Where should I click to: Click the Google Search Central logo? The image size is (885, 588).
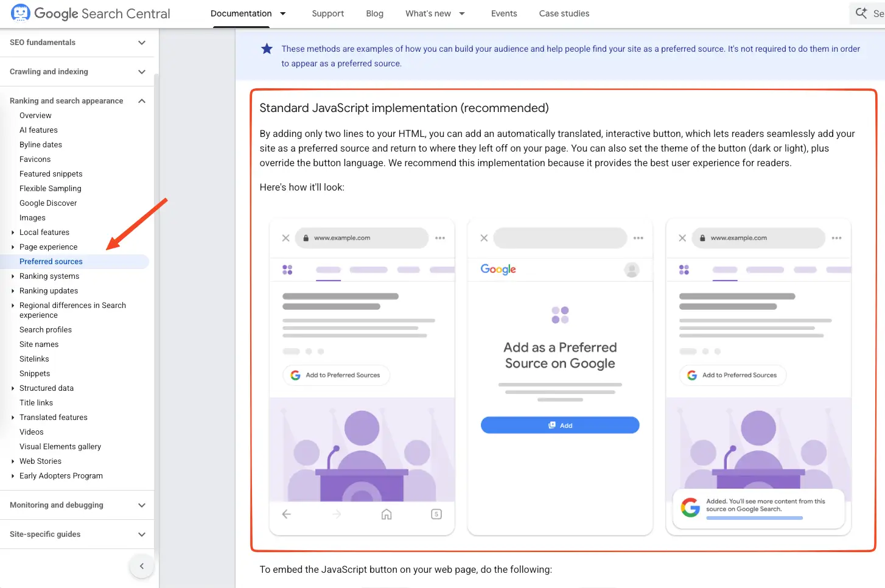[x=90, y=13]
